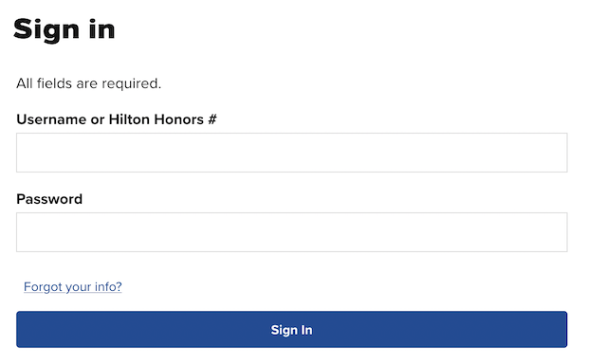Click the Password field label
The image size is (589, 364).
pyautogui.click(x=49, y=199)
